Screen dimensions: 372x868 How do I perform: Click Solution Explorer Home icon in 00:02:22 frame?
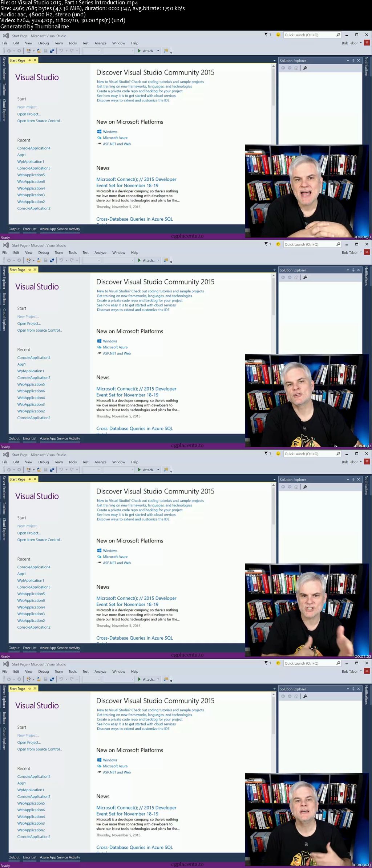click(x=296, y=487)
